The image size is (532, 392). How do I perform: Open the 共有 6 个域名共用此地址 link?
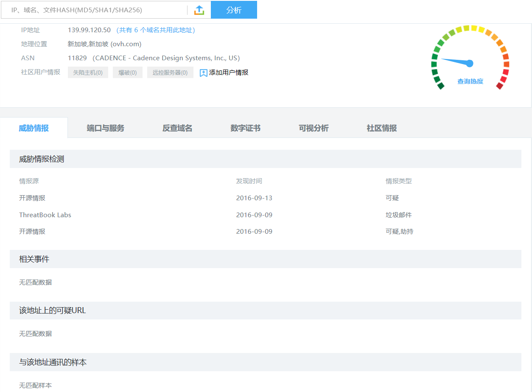(x=156, y=30)
